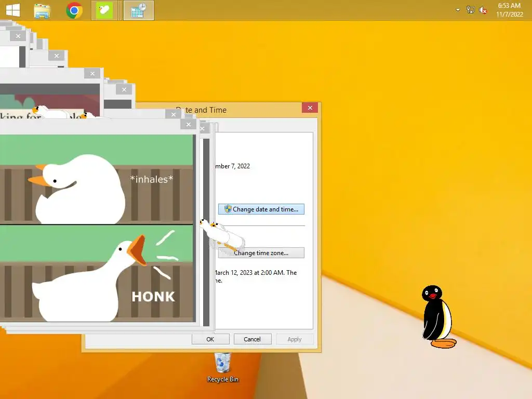Click the goose dragging the dialog
The width and height of the screenshot is (532, 399).
[x=222, y=235]
